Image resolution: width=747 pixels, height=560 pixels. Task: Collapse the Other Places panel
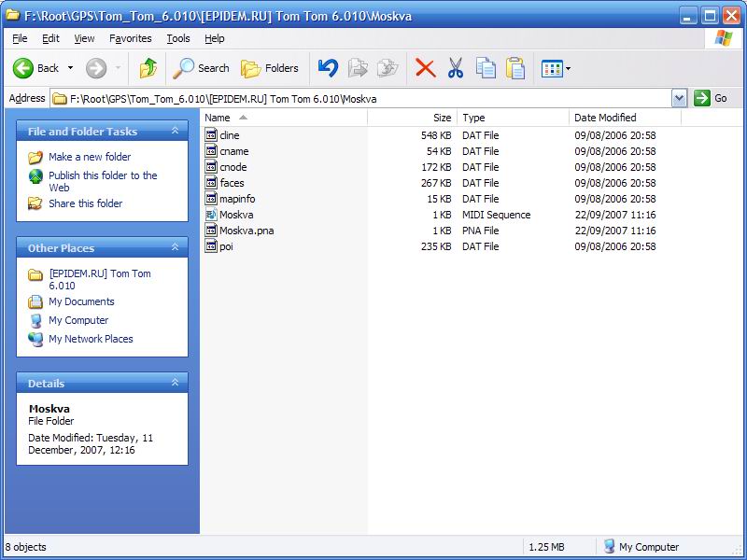(x=175, y=247)
